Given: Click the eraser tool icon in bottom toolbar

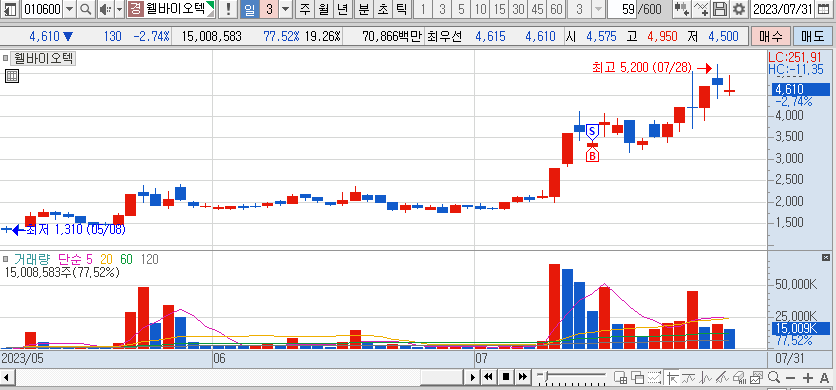Looking at the screenshot, I should click(739, 378).
